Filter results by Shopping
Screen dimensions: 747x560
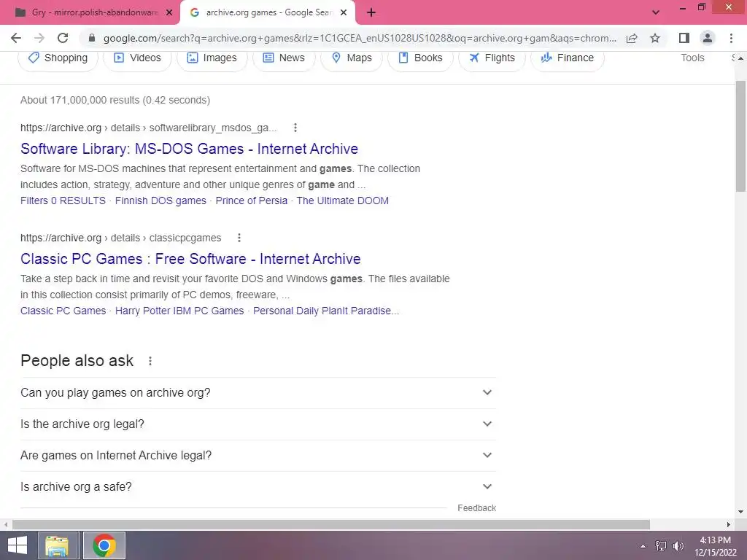58,58
